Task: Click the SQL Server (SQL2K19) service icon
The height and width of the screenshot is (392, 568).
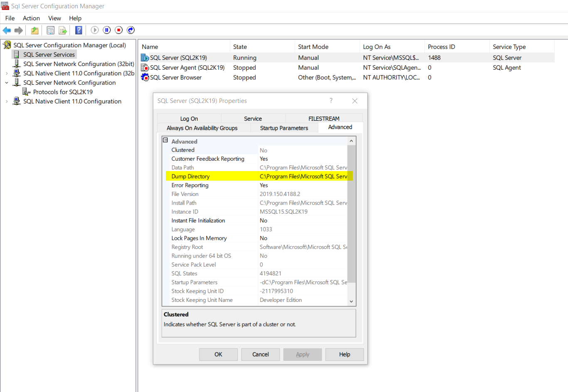Action: [145, 58]
